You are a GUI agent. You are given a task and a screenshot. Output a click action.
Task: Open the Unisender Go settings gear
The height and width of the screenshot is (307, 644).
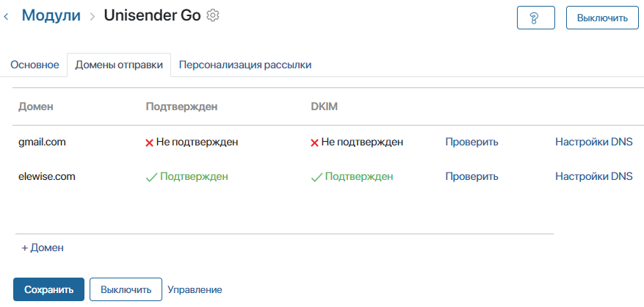213,15
